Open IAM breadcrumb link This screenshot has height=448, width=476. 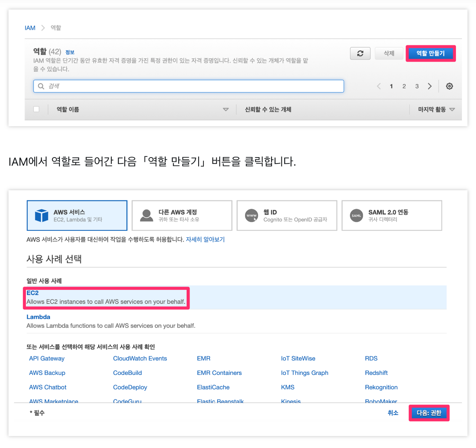pos(30,28)
